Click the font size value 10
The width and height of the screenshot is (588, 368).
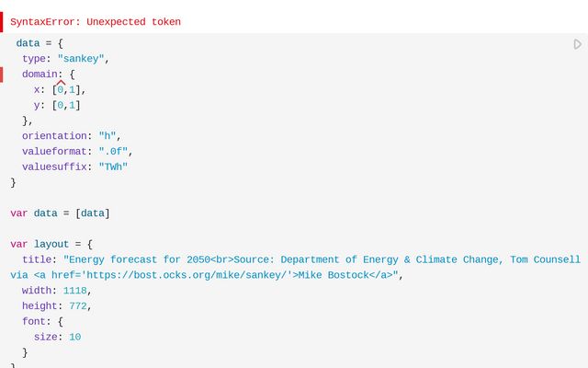pos(74,338)
